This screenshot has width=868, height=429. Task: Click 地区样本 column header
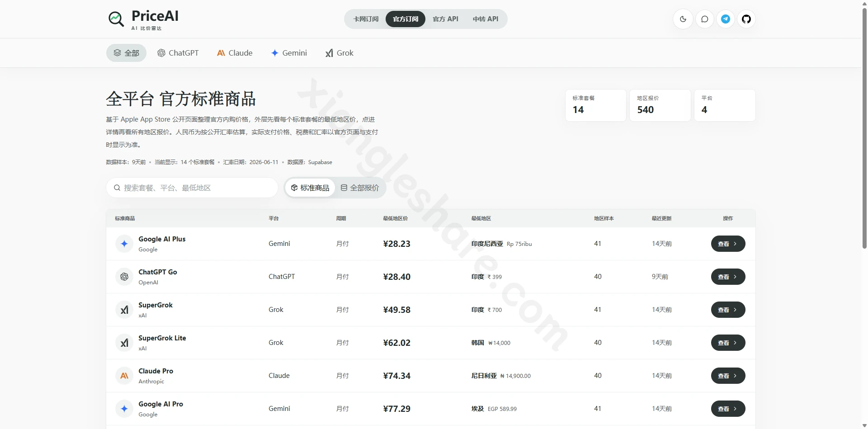tap(604, 218)
